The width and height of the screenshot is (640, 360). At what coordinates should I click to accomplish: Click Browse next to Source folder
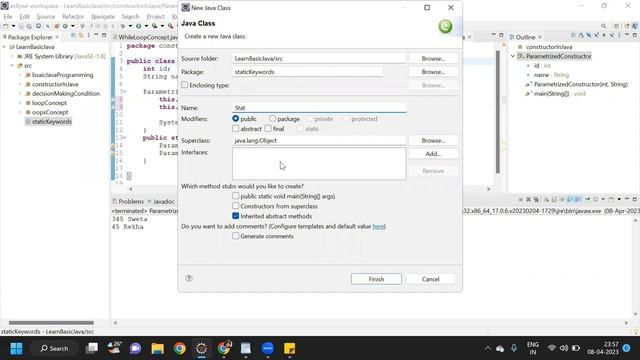[433, 58]
